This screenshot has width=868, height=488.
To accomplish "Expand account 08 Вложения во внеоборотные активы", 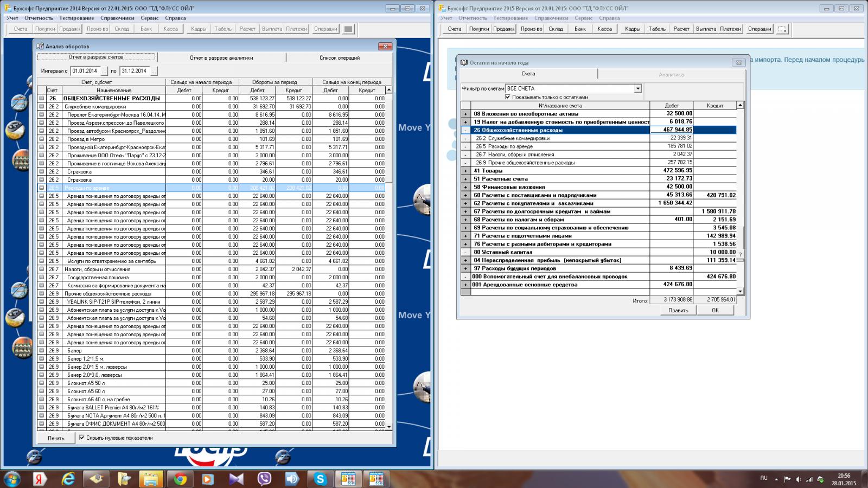I will [465, 114].
